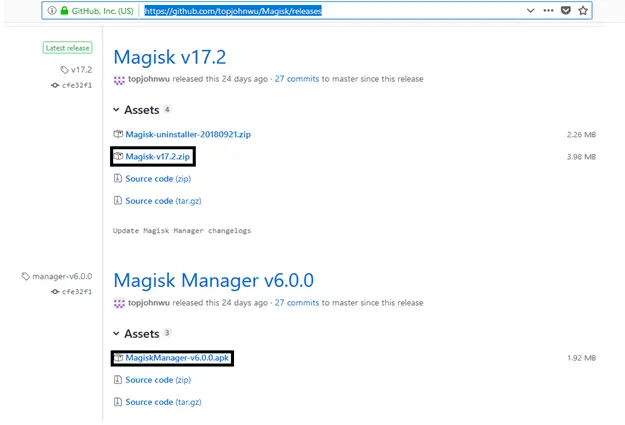Viewport: 625px width, 425px height.
Task: Save page with the Pocket icon
Action: [566, 10]
